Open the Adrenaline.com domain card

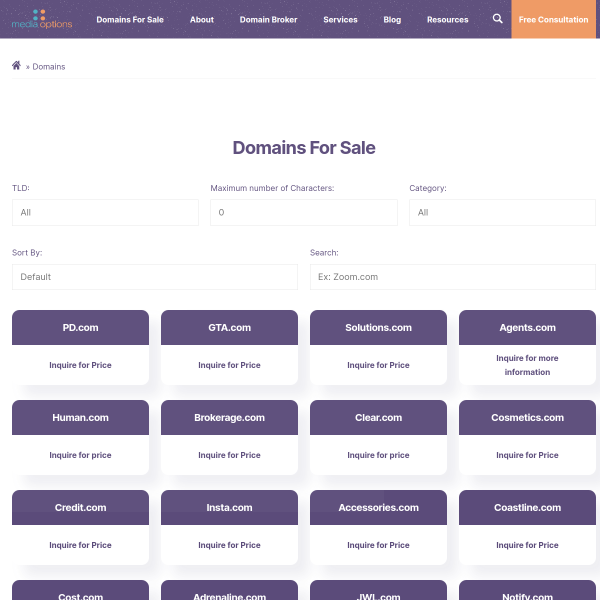click(x=229, y=591)
